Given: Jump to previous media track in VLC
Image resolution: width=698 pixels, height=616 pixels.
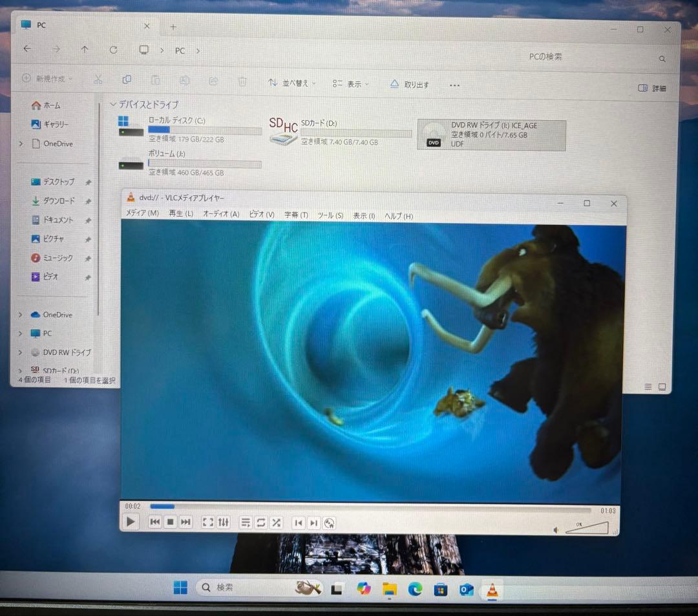Looking at the screenshot, I should 155,522.
